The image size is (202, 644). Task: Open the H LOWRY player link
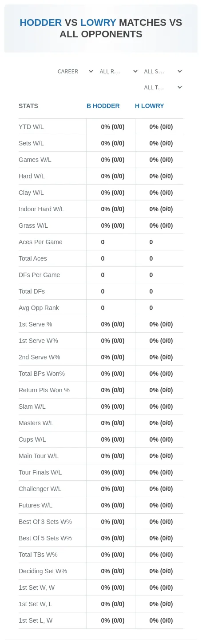150,106
